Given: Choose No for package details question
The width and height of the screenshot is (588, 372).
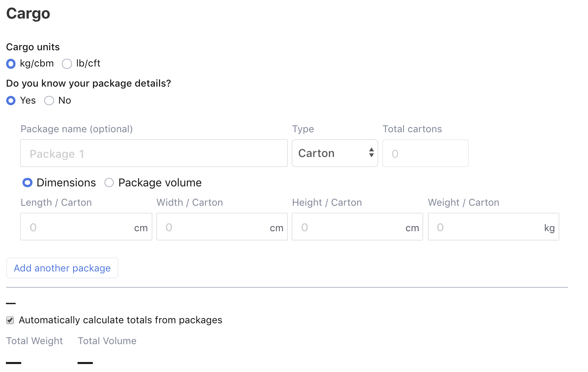Looking at the screenshot, I should pyautogui.click(x=49, y=101).
